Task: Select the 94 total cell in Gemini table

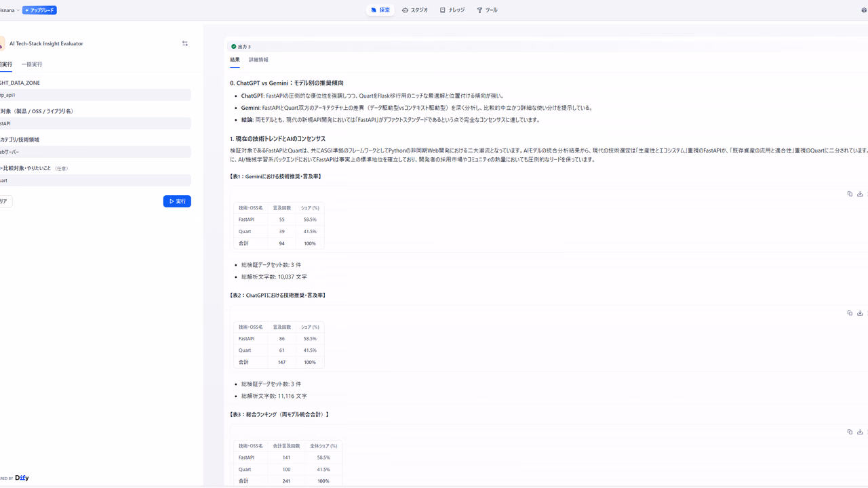Action: click(x=282, y=243)
